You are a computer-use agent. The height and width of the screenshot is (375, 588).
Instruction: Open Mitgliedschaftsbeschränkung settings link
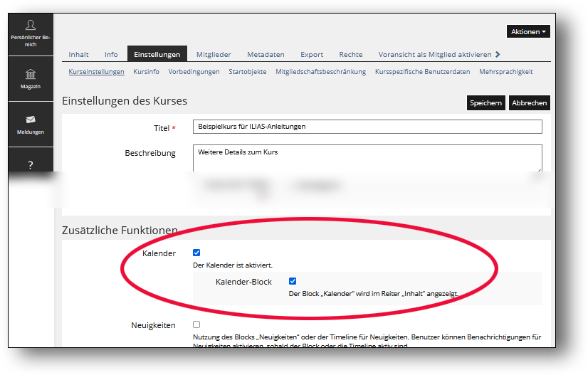tap(320, 72)
